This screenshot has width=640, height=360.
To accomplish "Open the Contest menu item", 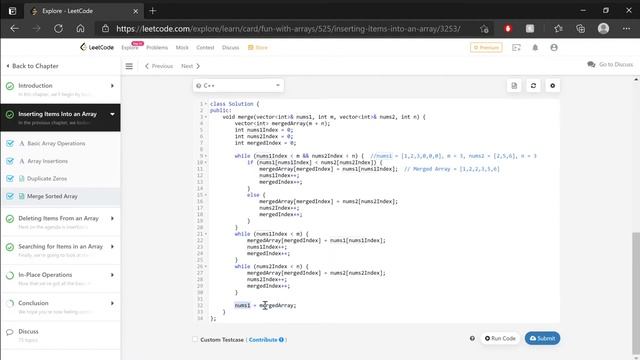I will 205,47.
